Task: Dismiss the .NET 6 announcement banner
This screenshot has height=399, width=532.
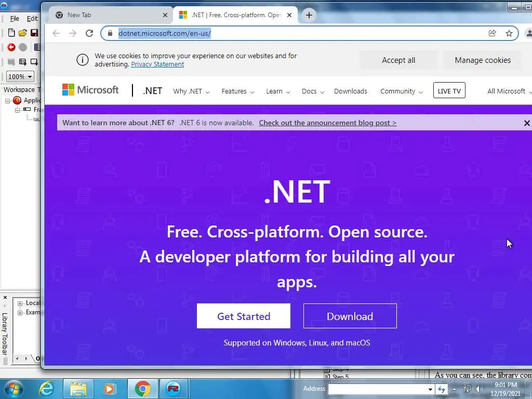Action: [527, 123]
